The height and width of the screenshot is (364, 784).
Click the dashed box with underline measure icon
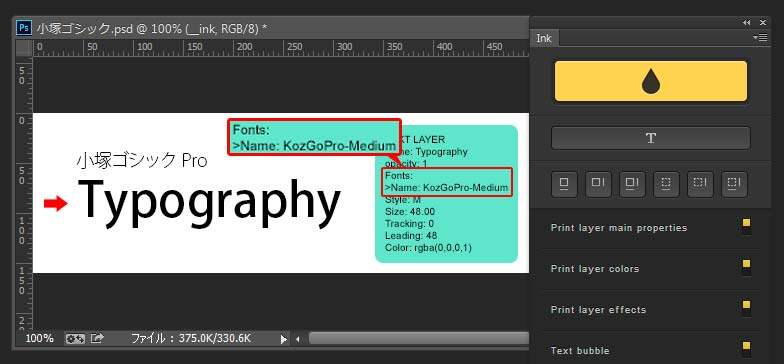pos(666,184)
